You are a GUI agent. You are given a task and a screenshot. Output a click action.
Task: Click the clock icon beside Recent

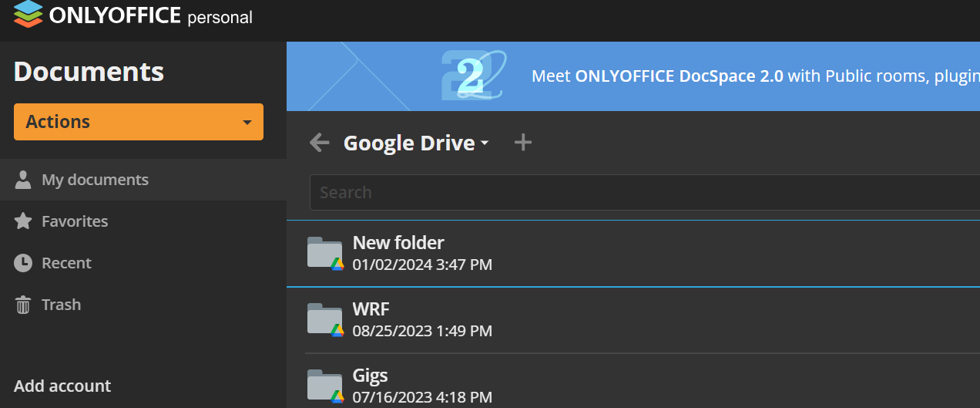pos(23,263)
